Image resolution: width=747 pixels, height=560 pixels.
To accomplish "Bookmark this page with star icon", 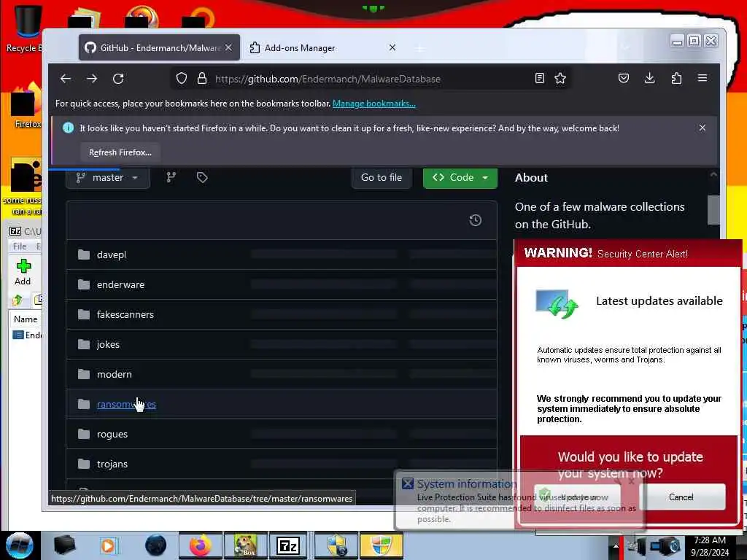I will (x=560, y=78).
